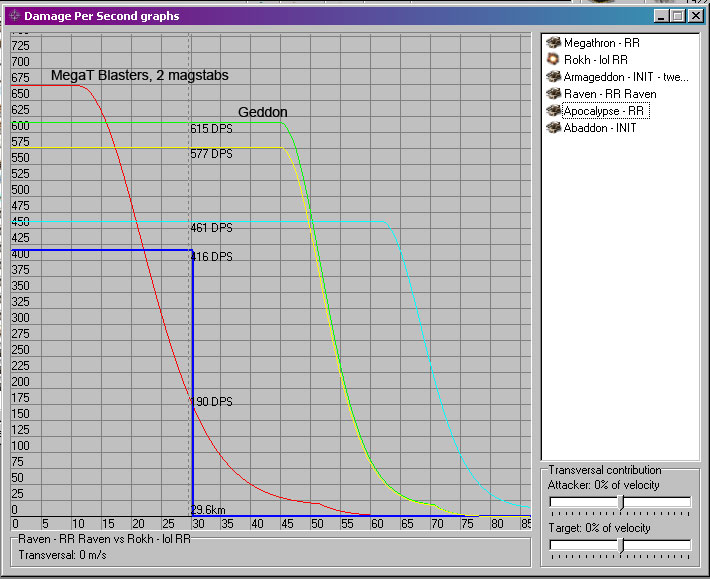Image resolution: width=710 pixels, height=579 pixels.
Task: Click the Apocalypse ship icon in list
Action: [553, 111]
